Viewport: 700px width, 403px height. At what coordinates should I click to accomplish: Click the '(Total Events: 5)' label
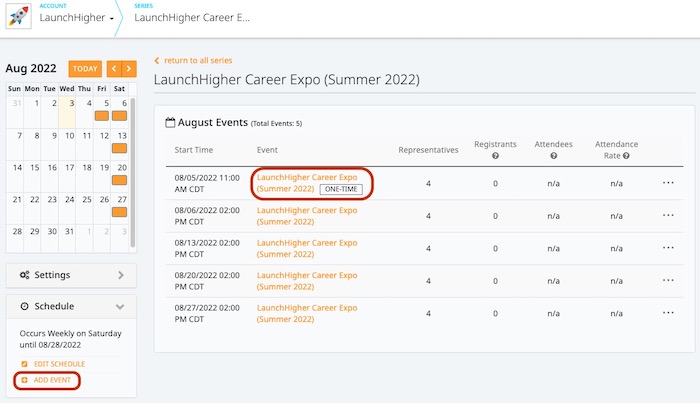tap(276, 124)
